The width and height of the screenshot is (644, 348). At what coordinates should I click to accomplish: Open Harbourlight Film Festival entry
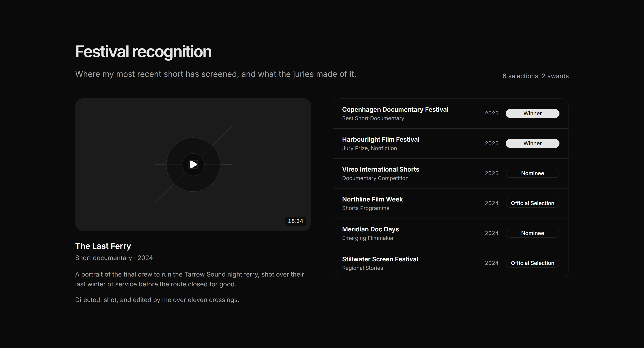(451, 144)
